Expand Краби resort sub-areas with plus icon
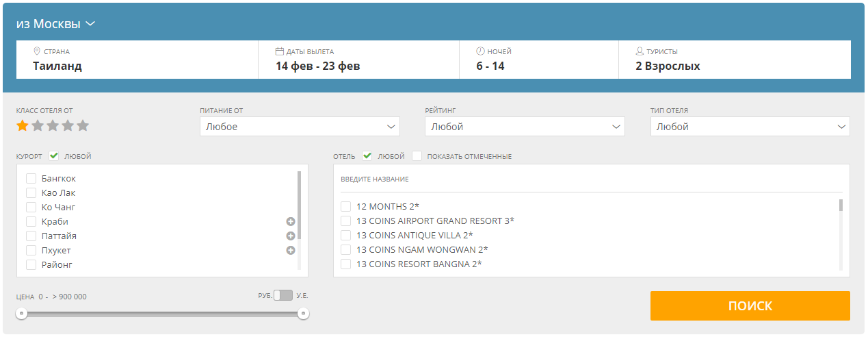The width and height of the screenshot is (868, 337). (290, 222)
